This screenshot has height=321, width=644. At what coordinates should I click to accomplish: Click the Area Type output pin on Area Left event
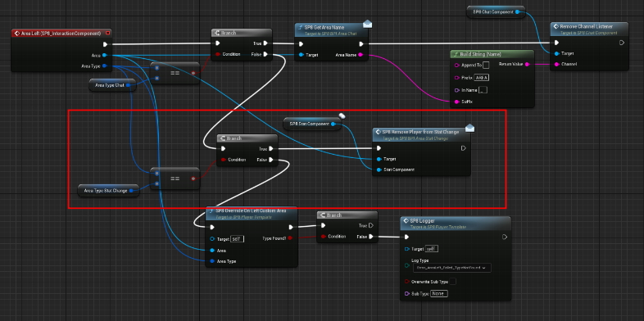click(104, 66)
